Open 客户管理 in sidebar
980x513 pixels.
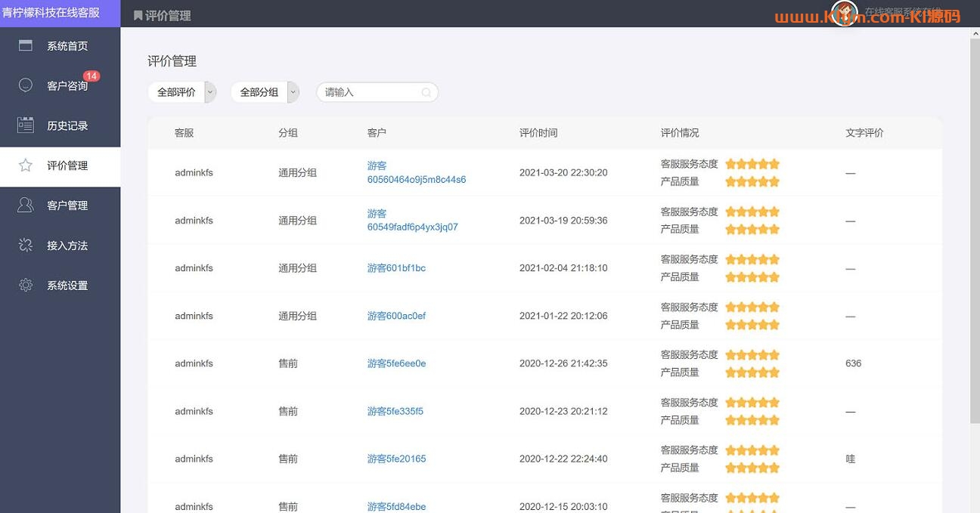point(60,206)
